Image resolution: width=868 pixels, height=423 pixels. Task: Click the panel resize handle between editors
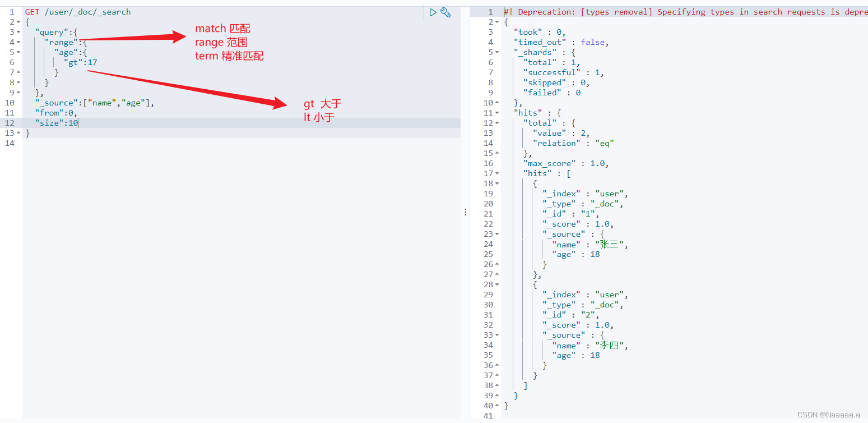pyautogui.click(x=465, y=212)
